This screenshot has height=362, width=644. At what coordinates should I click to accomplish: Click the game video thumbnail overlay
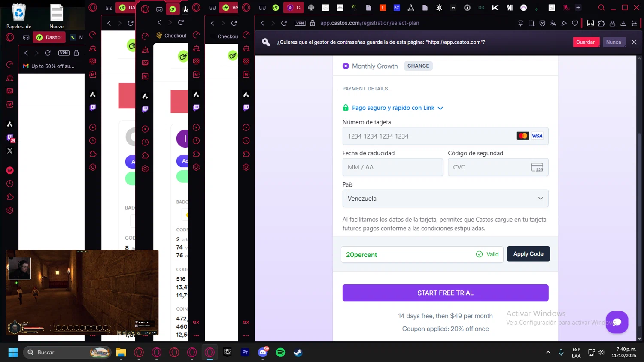coord(82,293)
